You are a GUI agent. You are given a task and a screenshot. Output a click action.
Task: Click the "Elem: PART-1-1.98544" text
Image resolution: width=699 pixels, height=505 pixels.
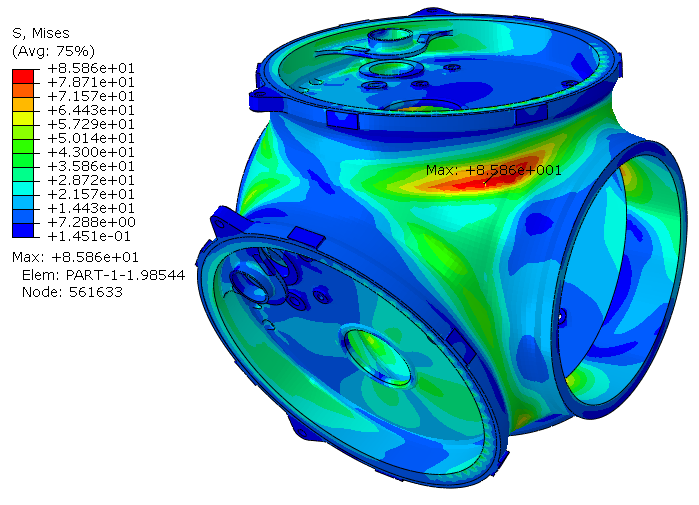pyautogui.click(x=102, y=275)
